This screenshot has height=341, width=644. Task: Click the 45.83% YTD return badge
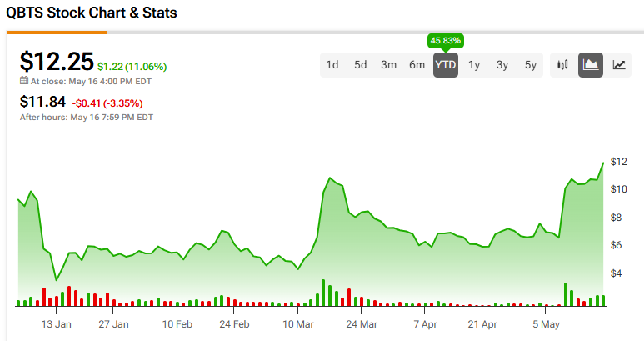coord(446,41)
